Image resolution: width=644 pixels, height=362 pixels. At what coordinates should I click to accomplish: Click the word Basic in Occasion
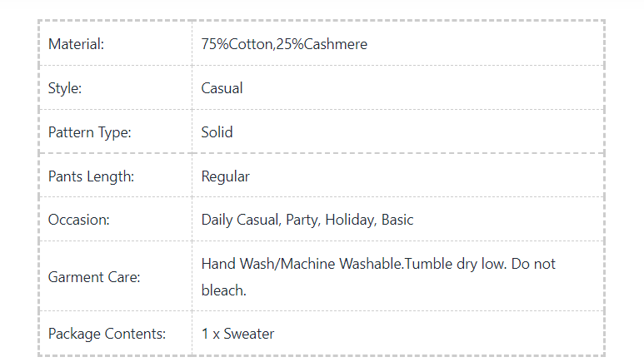[397, 221]
